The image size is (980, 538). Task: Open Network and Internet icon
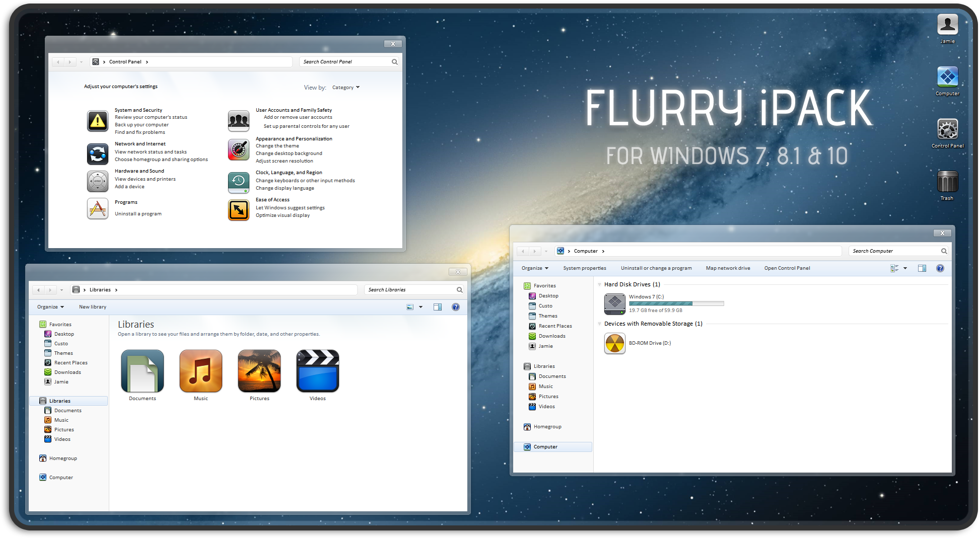coord(98,154)
